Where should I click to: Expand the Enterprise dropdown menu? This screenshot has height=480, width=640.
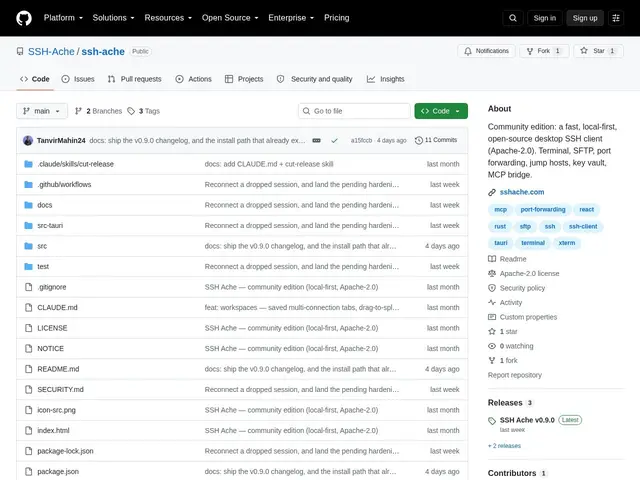(291, 18)
